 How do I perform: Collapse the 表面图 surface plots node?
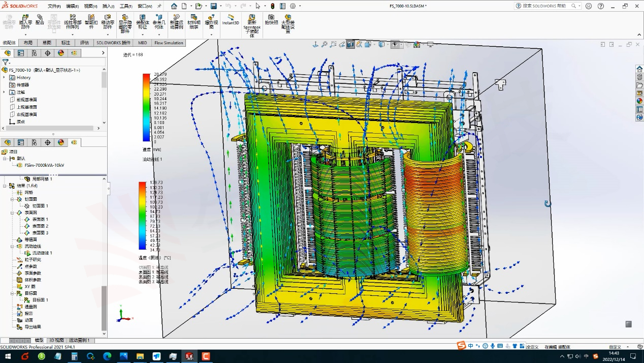coord(12,213)
